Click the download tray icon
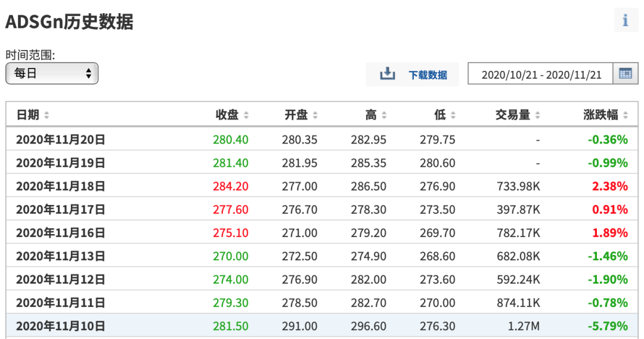Screen dimensions: 644x339 click(388, 74)
